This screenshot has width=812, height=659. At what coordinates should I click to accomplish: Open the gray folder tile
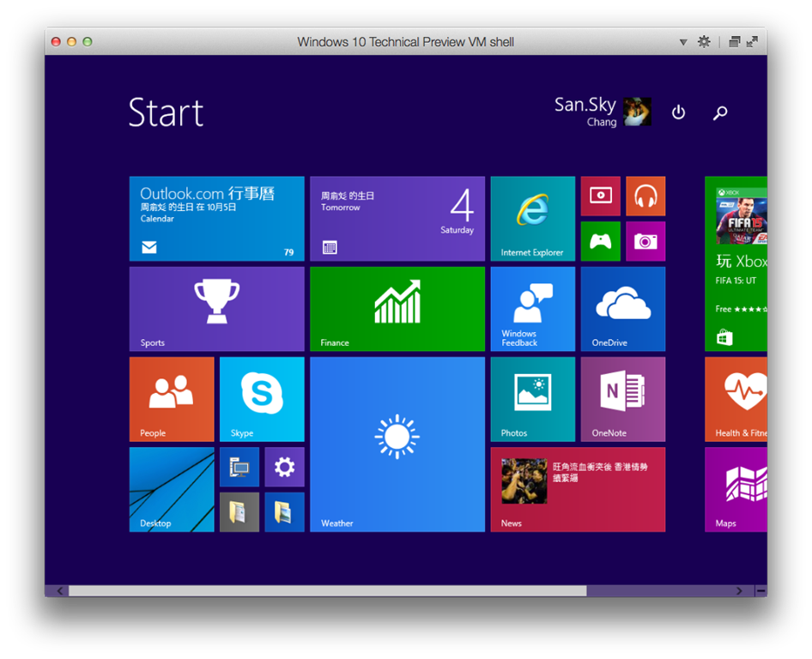(x=239, y=512)
